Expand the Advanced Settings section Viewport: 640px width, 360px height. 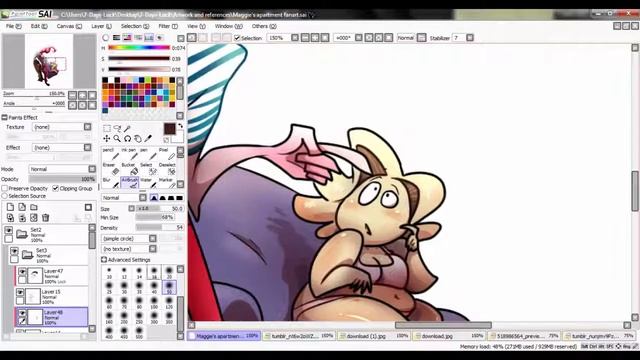tap(104, 260)
